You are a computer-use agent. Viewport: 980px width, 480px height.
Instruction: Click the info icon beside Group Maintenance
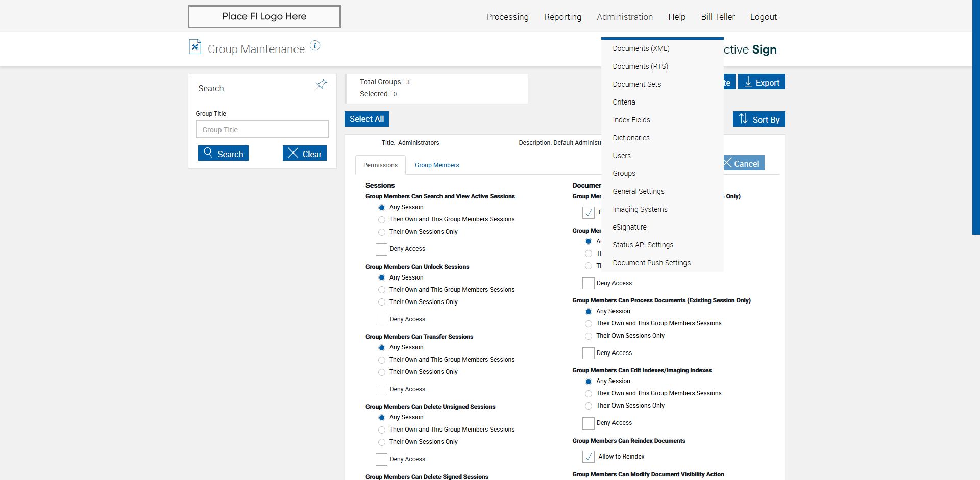(x=315, y=46)
